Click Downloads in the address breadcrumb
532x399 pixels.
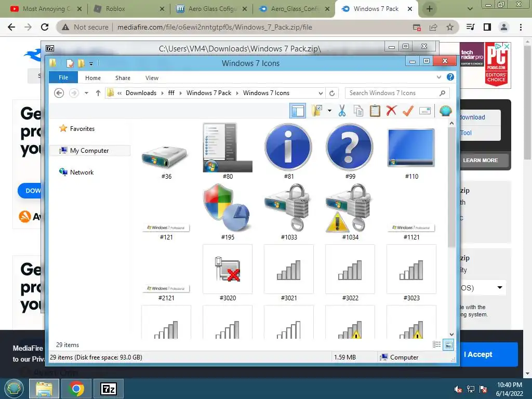click(x=141, y=93)
